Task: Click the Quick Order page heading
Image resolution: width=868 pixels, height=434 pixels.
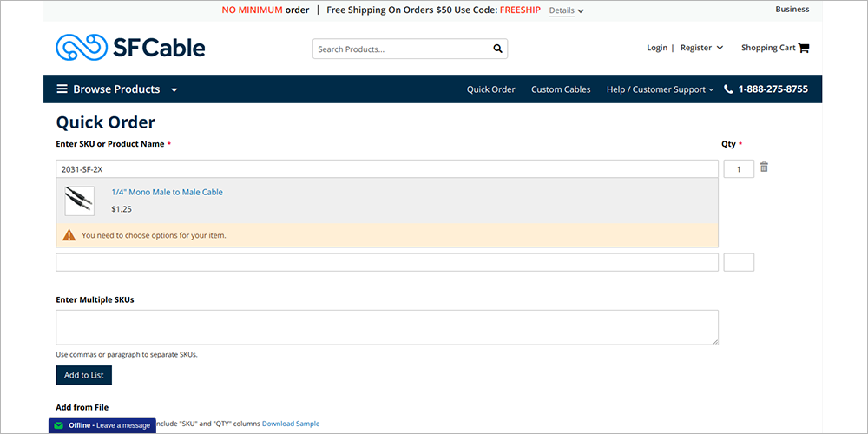Action: 106,122
